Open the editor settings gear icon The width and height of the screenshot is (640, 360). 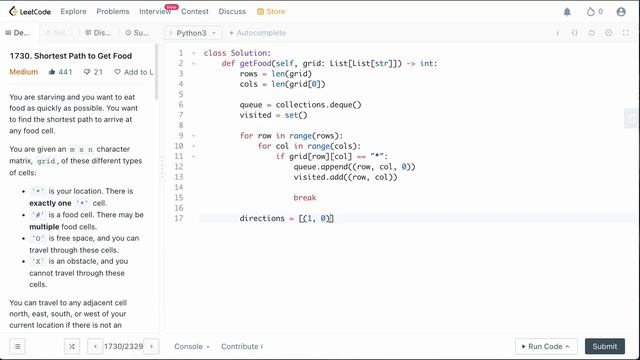click(609, 33)
